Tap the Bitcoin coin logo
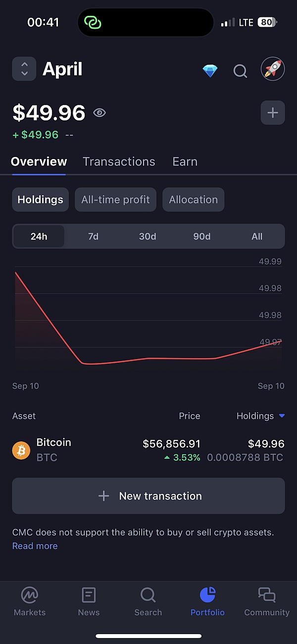The width and height of the screenshot is (297, 644). pyautogui.click(x=21, y=450)
